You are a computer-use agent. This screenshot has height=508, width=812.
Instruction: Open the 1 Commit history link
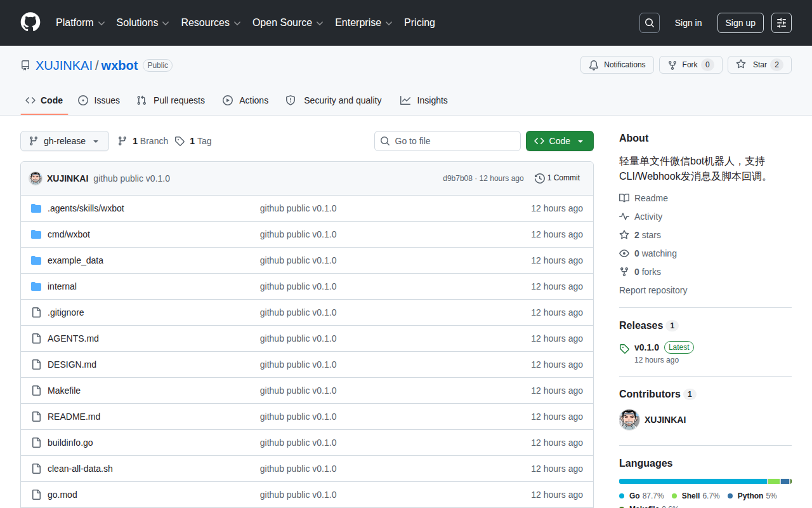pyautogui.click(x=558, y=178)
